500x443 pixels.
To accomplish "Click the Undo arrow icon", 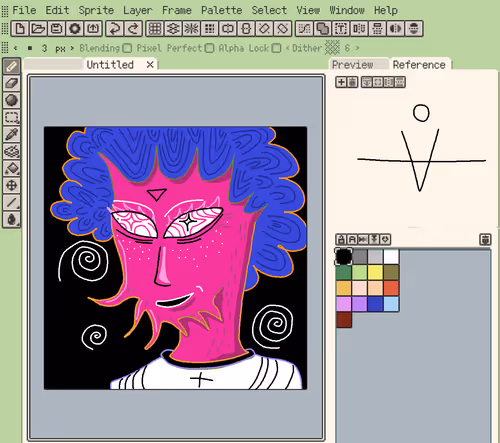I will [x=114, y=28].
